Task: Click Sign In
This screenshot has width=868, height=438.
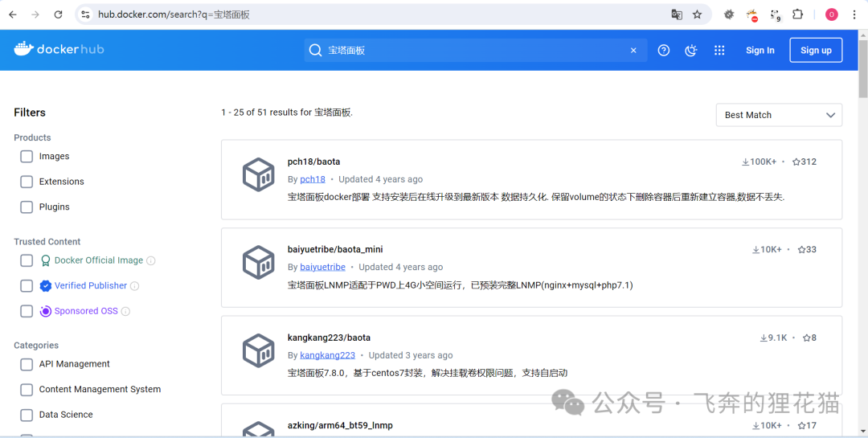Action: pyautogui.click(x=759, y=51)
